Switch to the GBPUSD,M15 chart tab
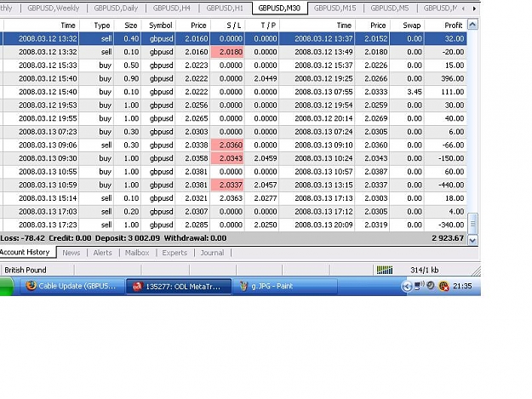532x399 pixels. click(x=335, y=9)
